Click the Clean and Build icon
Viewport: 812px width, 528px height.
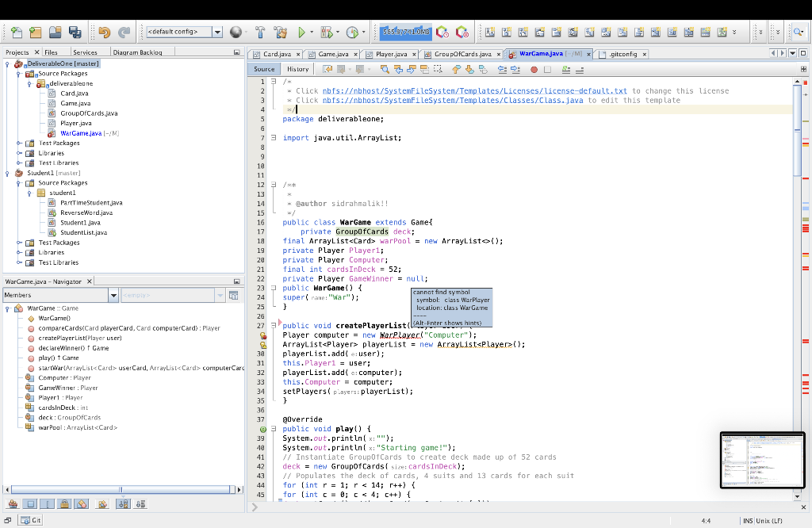pos(280,33)
